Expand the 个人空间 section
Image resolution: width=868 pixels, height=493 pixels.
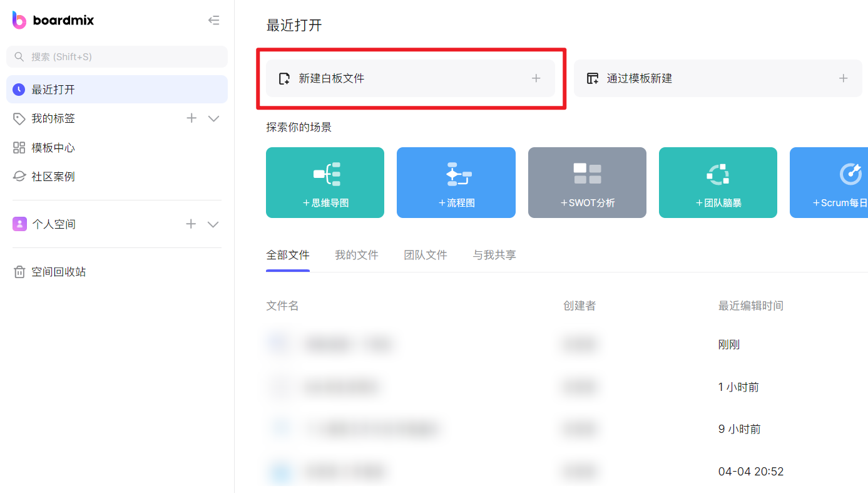213,224
